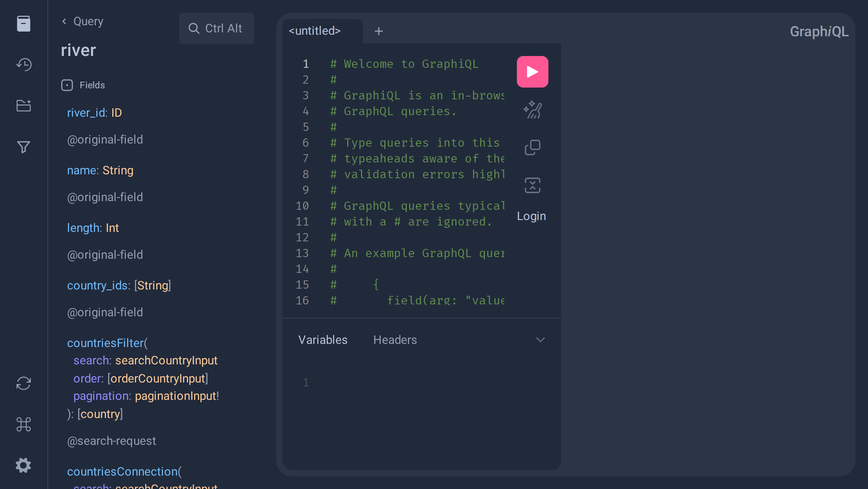
Task: Switch to the Headers tab
Action: pos(395,340)
